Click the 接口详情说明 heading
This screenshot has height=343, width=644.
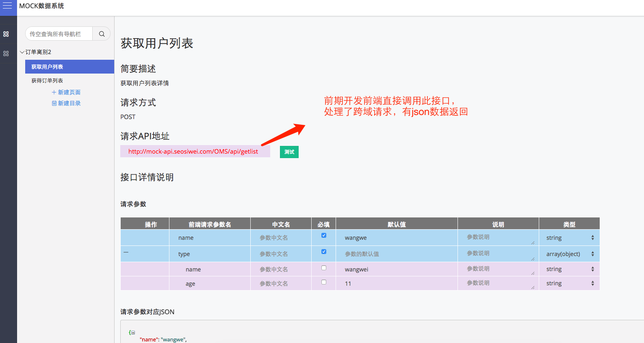click(147, 177)
